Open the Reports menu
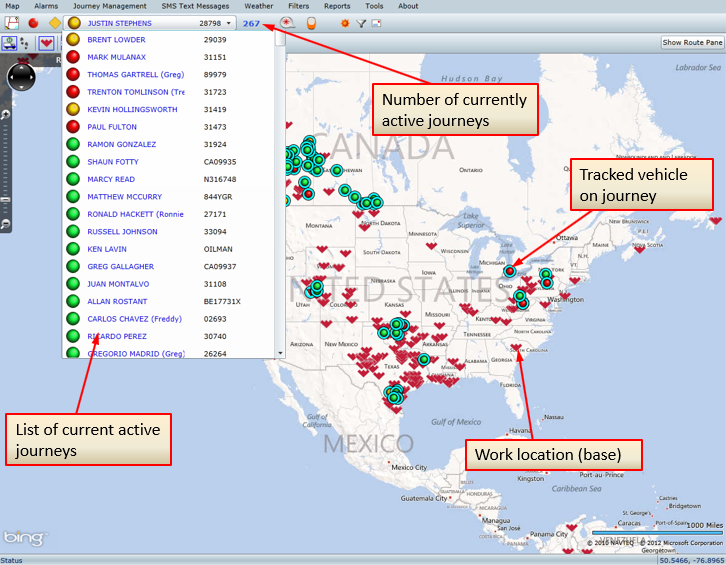726x565 pixels. 337,6
